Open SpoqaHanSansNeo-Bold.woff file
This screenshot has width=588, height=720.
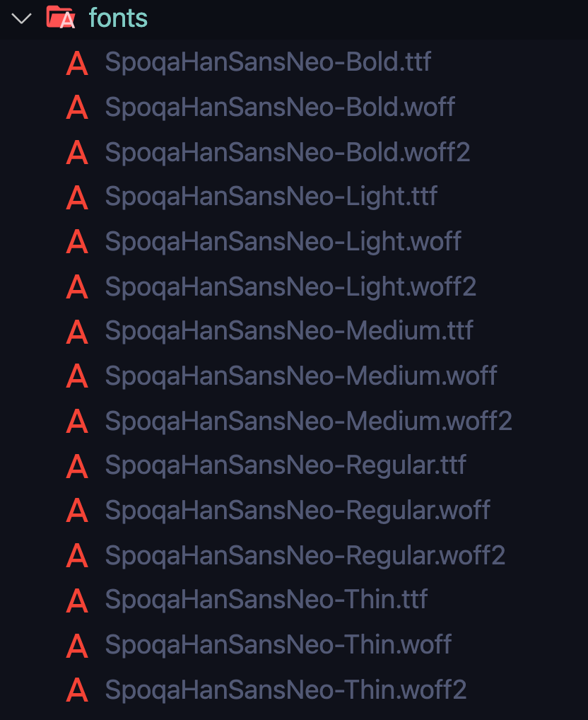[x=280, y=108]
